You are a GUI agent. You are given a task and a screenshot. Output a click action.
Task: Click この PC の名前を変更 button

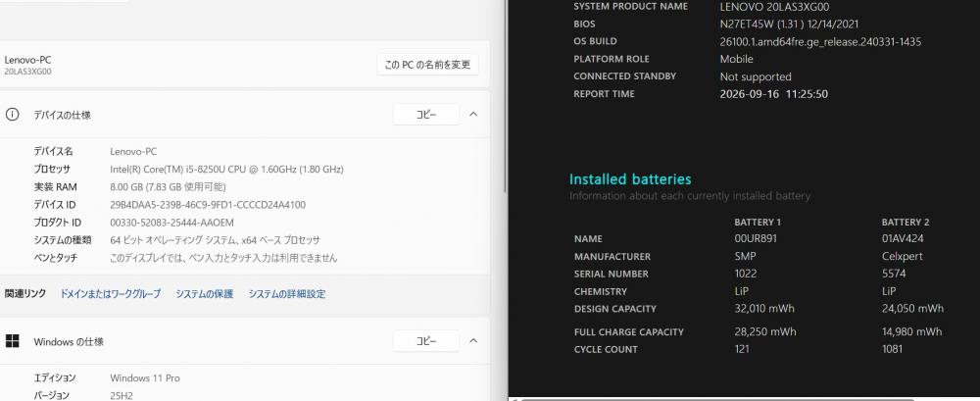pos(427,65)
